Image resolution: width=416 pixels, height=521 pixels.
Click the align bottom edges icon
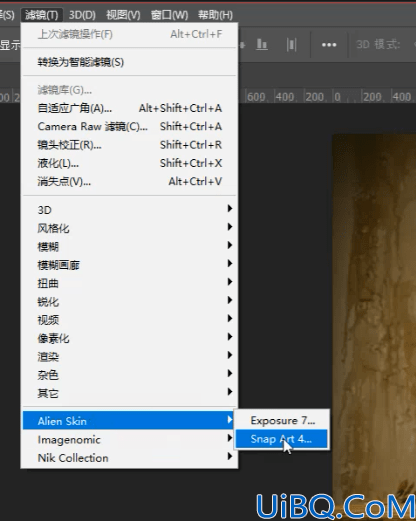262,44
